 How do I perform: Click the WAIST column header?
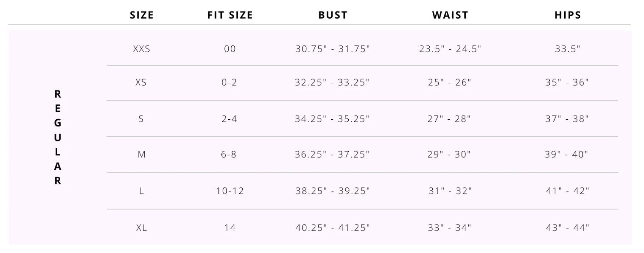click(x=450, y=15)
